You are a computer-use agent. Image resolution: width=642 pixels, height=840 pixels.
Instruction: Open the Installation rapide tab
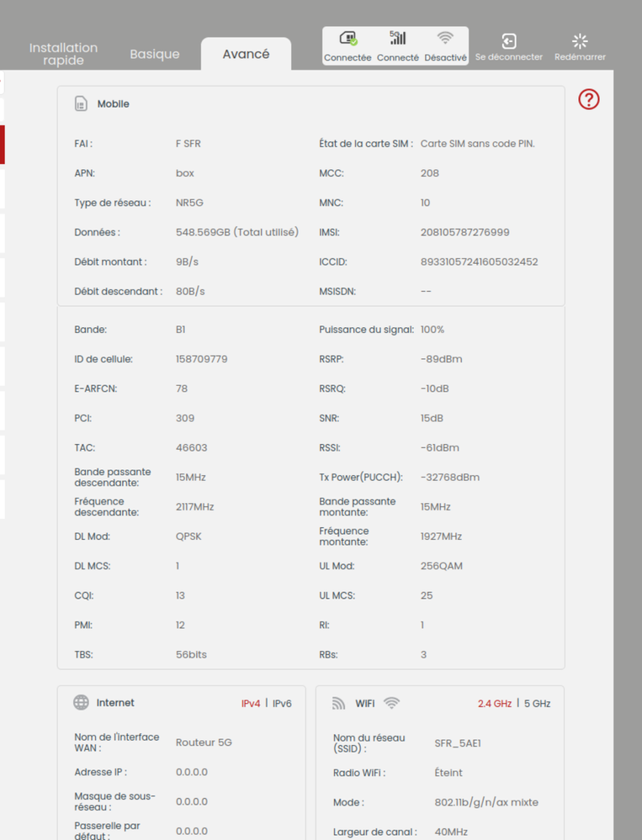(x=63, y=54)
